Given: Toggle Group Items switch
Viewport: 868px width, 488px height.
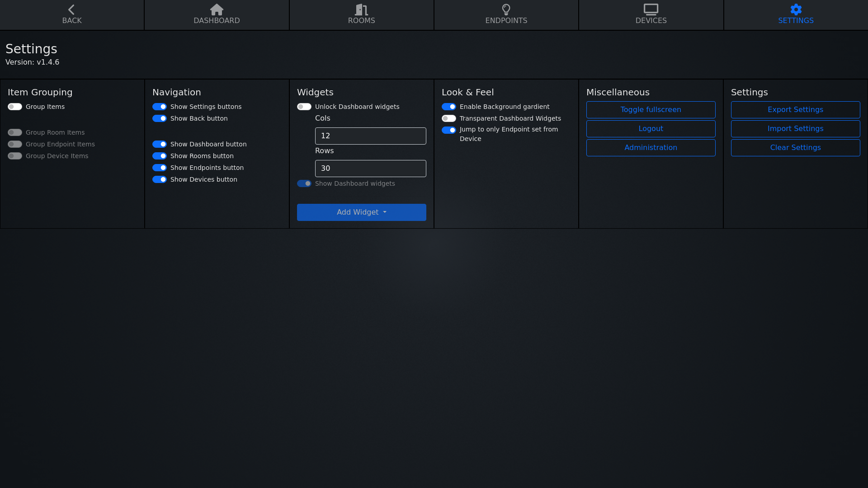Looking at the screenshot, I should pyautogui.click(x=15, y=107).
